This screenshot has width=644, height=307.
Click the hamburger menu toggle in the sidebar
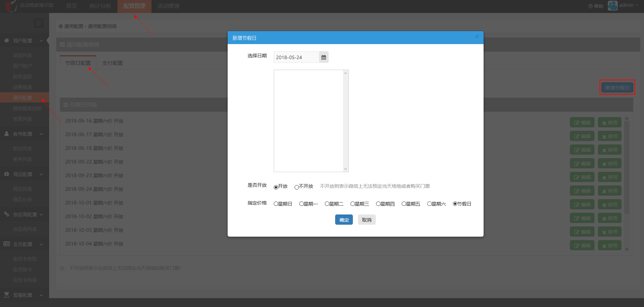point(39,23)
